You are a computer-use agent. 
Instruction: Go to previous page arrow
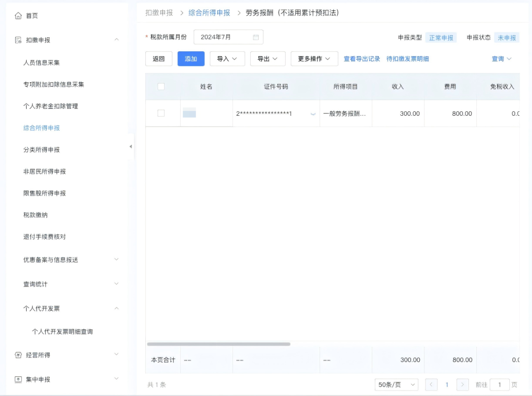(x=431, y=385)
